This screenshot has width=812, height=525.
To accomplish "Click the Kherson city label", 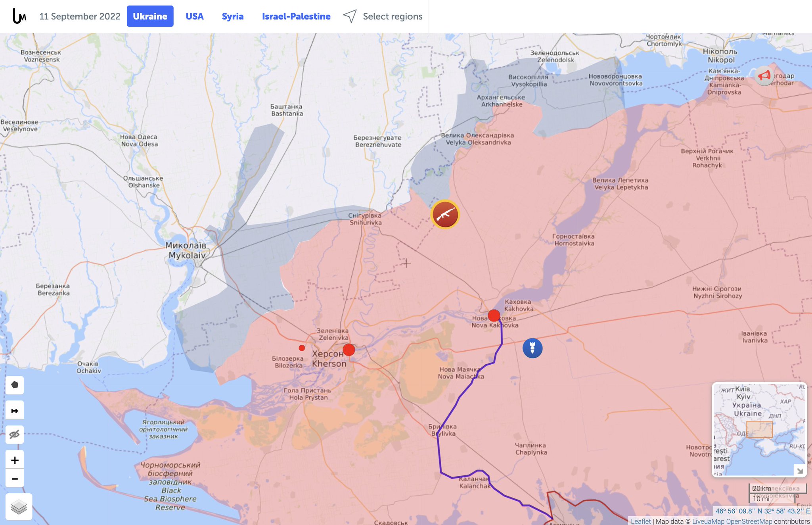I will point(329,358).
